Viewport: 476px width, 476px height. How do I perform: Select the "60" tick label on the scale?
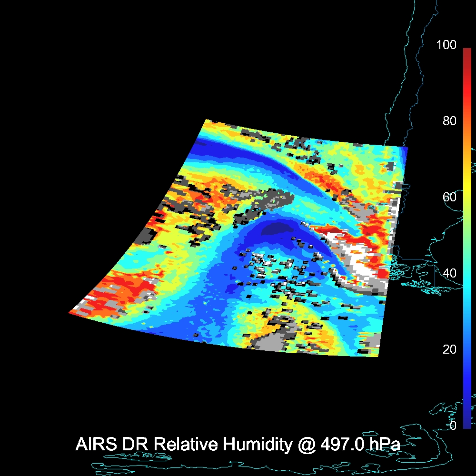click(449, 197)
